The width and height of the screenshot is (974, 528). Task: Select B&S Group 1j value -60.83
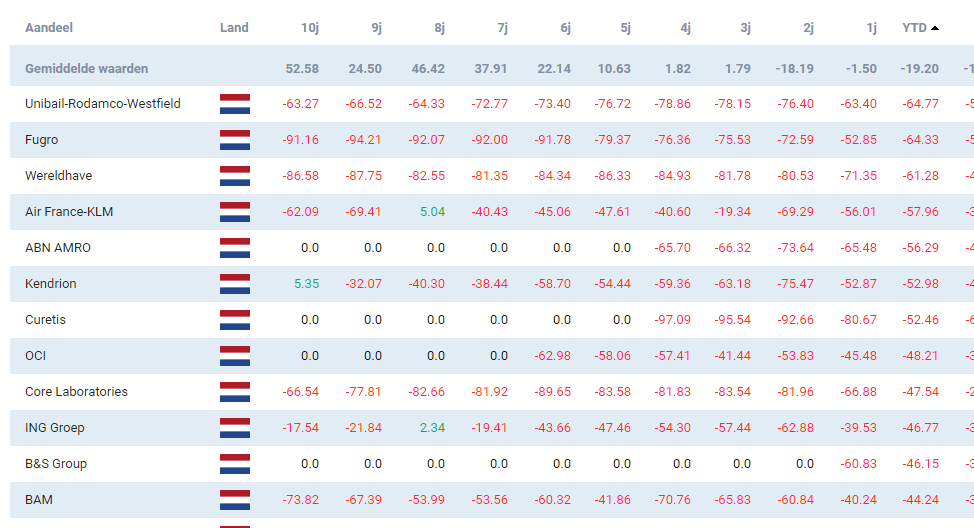[858, 464]
